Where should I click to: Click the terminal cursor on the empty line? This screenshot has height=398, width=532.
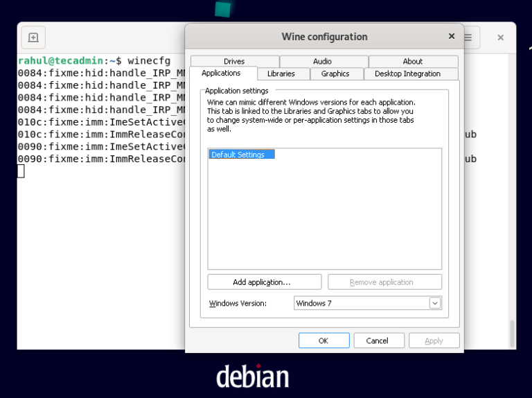[x=21, y=171]
